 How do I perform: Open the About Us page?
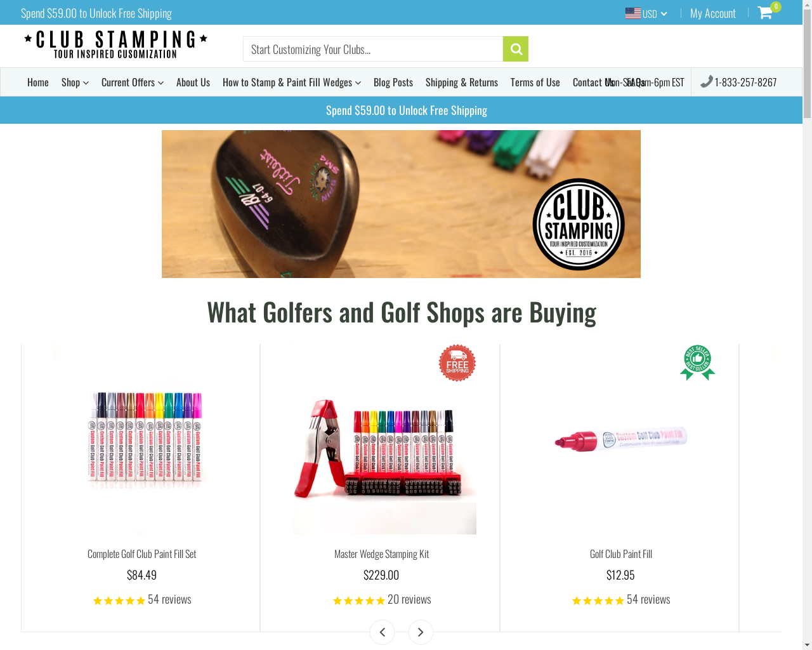click(193, 83)
